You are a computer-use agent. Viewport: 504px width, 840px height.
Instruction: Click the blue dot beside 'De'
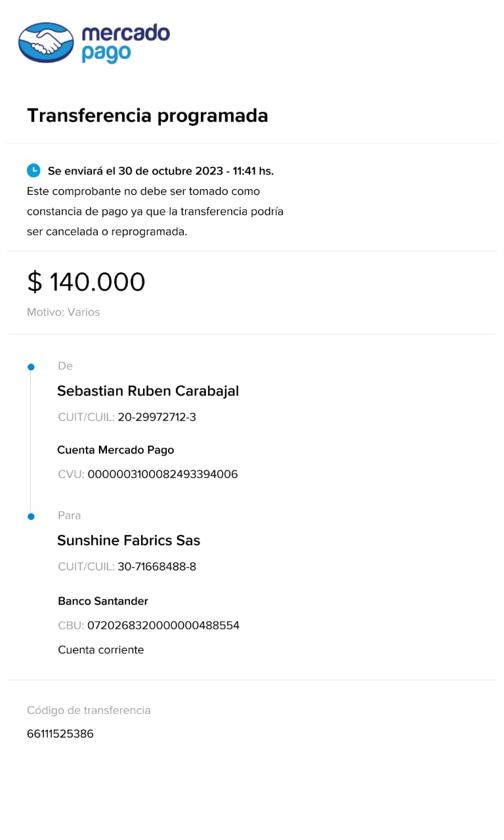pos(31,367)
